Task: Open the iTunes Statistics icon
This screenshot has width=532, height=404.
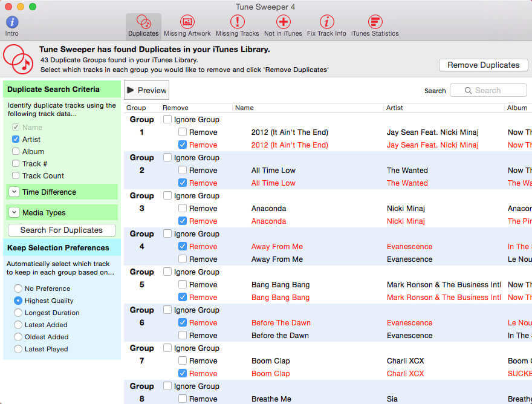Action: (x=375, y=22)
